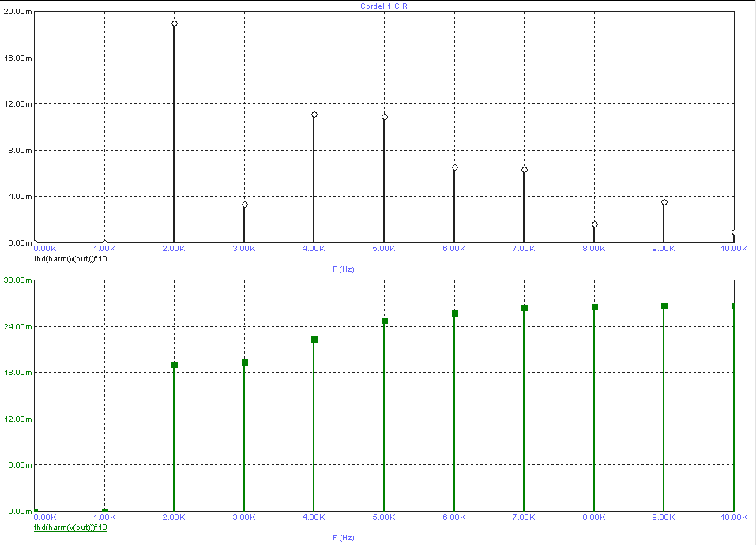756x545 pixels.
Task: Click the 6.00m y-axis tick label
Action: [20, 465]
